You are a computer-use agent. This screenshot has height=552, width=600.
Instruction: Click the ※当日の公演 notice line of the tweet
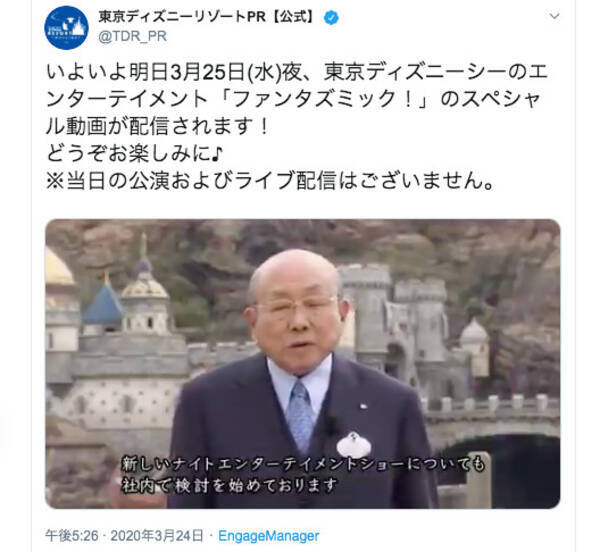coord(271,180)
